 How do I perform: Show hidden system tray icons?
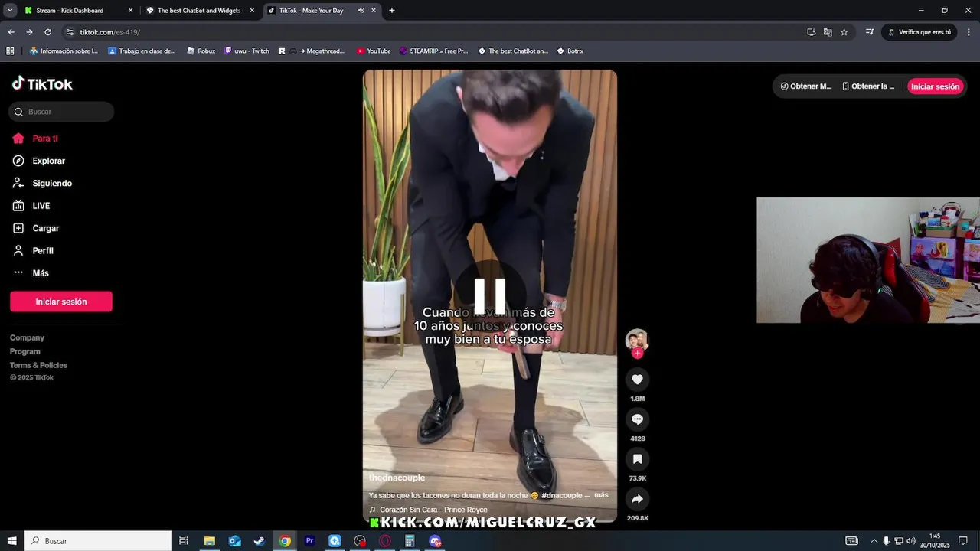coord(874,541)
